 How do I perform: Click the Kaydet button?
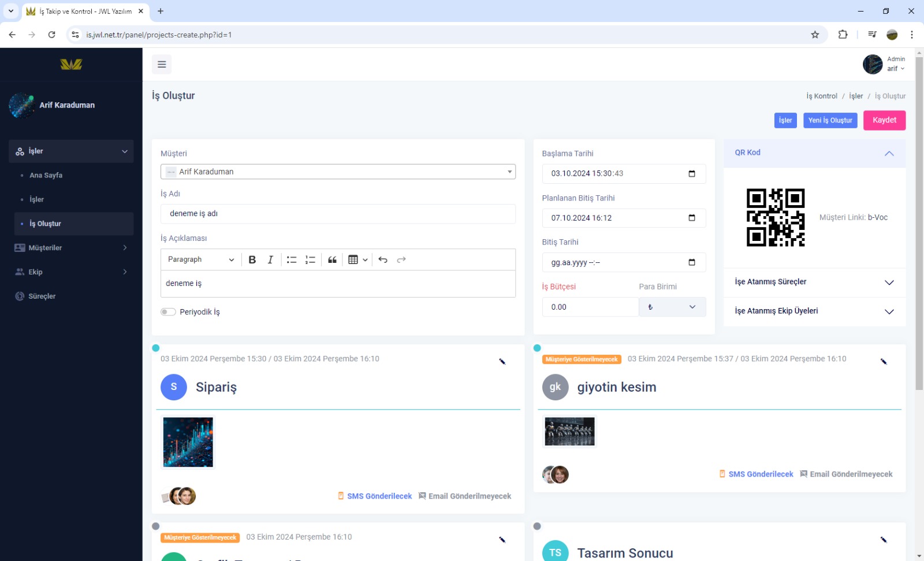point(884,120)
